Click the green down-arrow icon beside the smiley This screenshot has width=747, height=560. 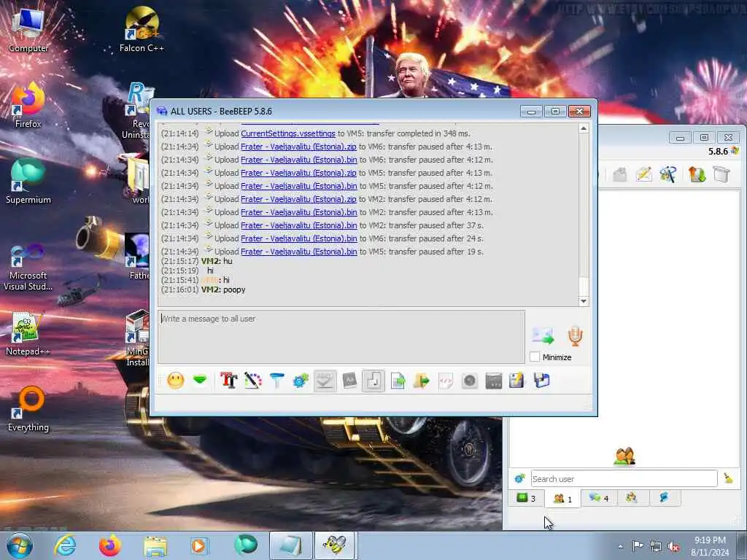200,380
